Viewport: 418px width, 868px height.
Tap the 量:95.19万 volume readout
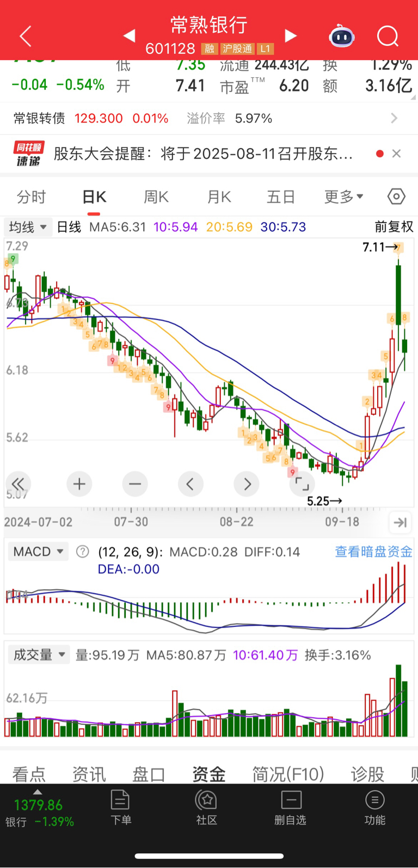(x=107, y=655)
